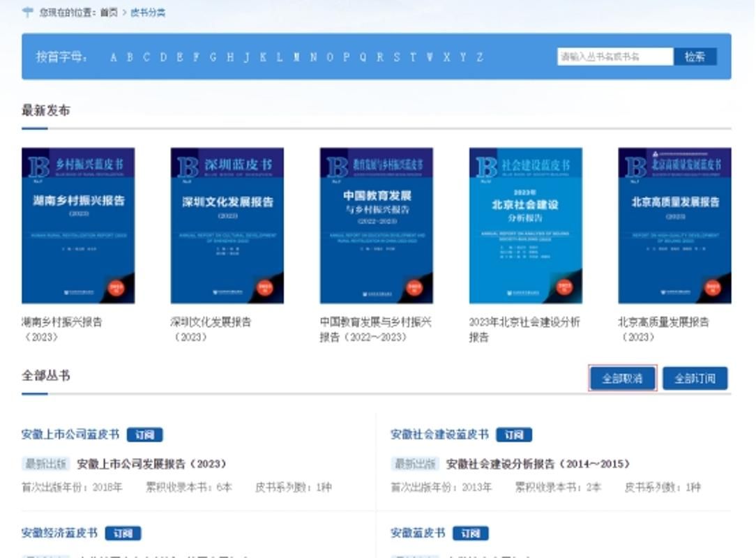Image resolution: width=756 pixels, height=558 pixels.
Task: Open 安徽社会建设分析报告（2014～2015） link
Action: [x=538, y=464]
